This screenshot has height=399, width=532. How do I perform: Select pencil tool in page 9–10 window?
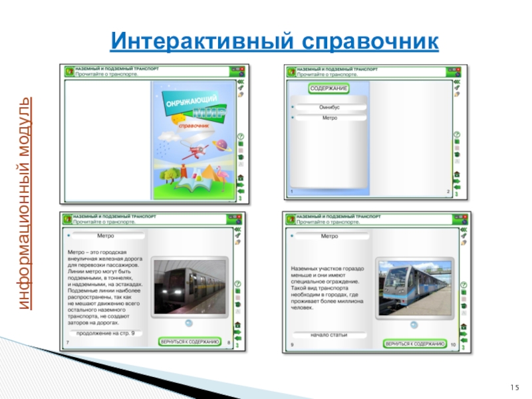tap(464, 243)
